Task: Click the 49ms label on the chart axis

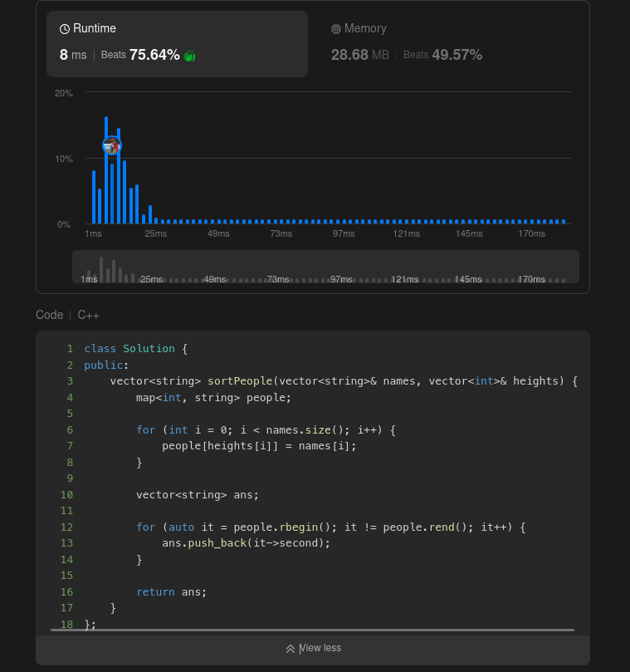Action: pyautogui.click(x=218, y=233)
